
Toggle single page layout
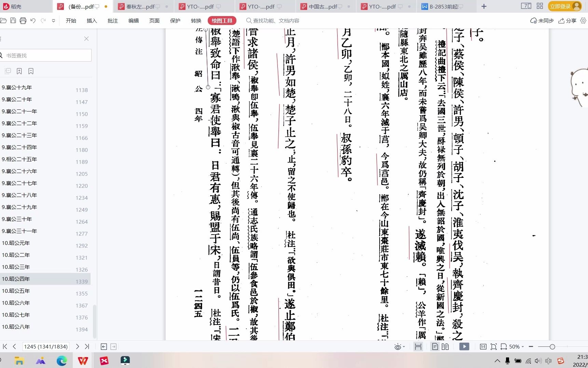pyautogui.click(x=435, y=346)
